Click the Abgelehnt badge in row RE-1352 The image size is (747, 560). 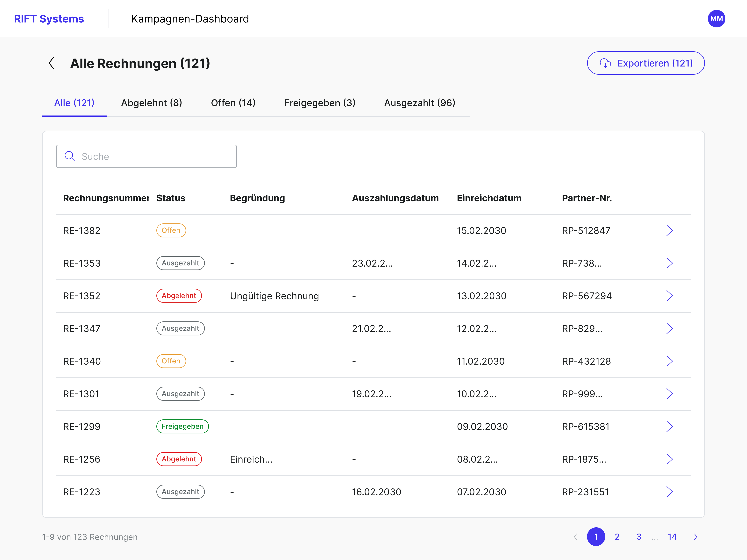179,296
